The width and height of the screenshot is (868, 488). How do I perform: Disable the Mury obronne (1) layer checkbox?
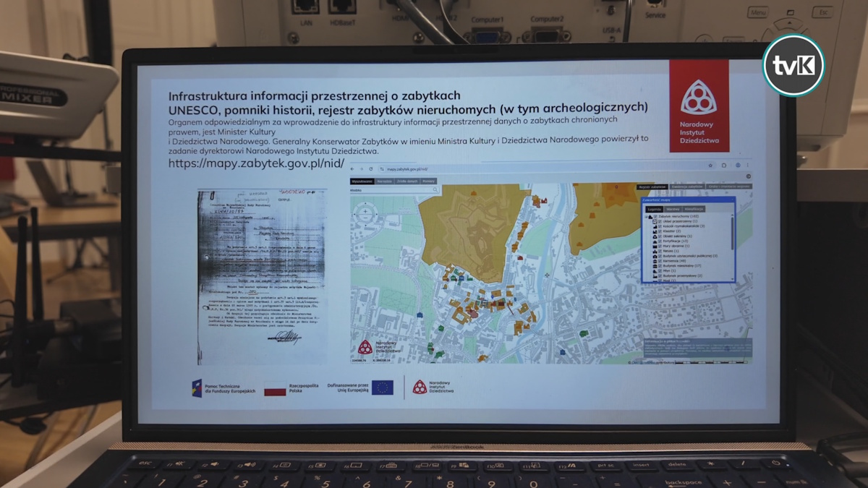[660, 247]
